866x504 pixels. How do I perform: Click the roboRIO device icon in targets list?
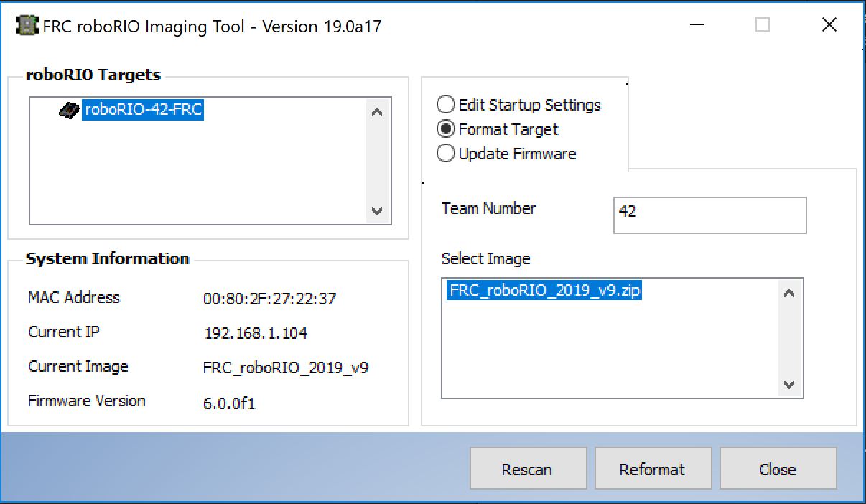70,110
